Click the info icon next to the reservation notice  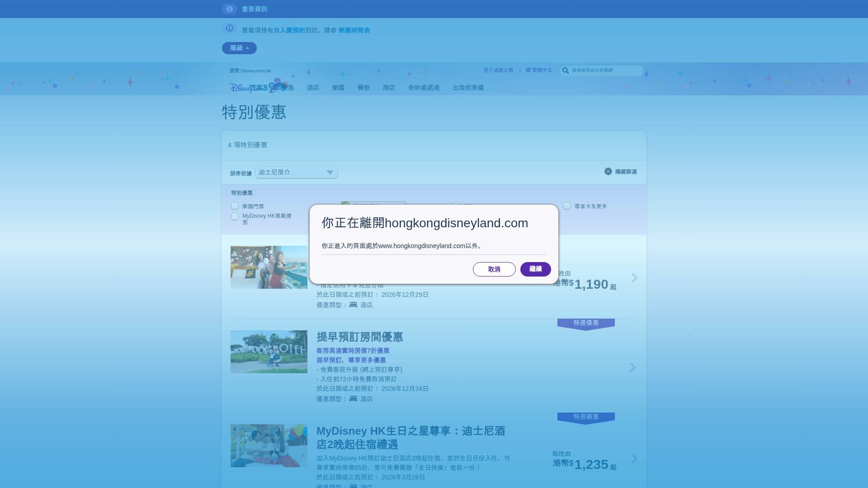(x=229, y=28)
